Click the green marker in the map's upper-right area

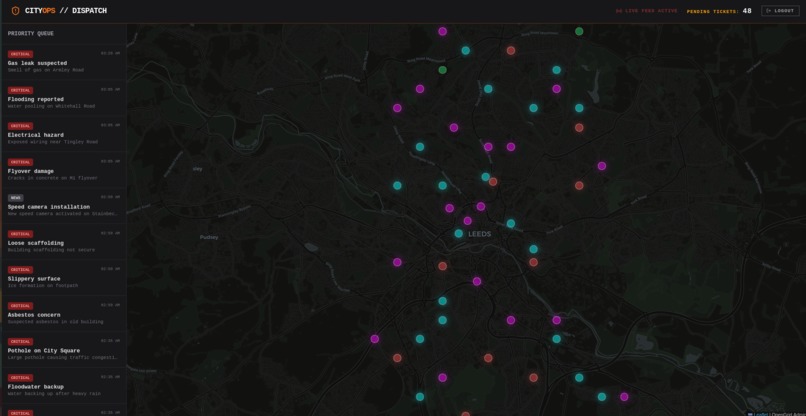tap(579, 31)
